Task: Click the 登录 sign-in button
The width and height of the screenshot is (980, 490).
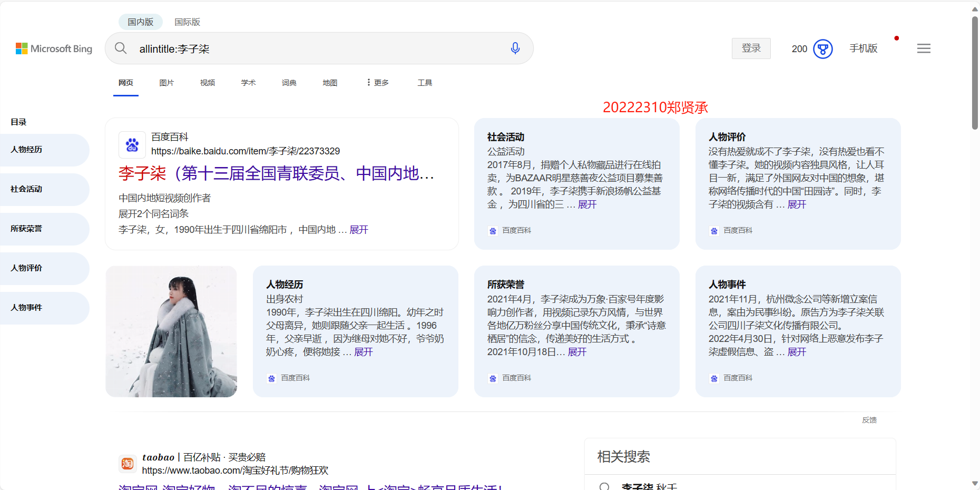Action: tap(751, 48)
